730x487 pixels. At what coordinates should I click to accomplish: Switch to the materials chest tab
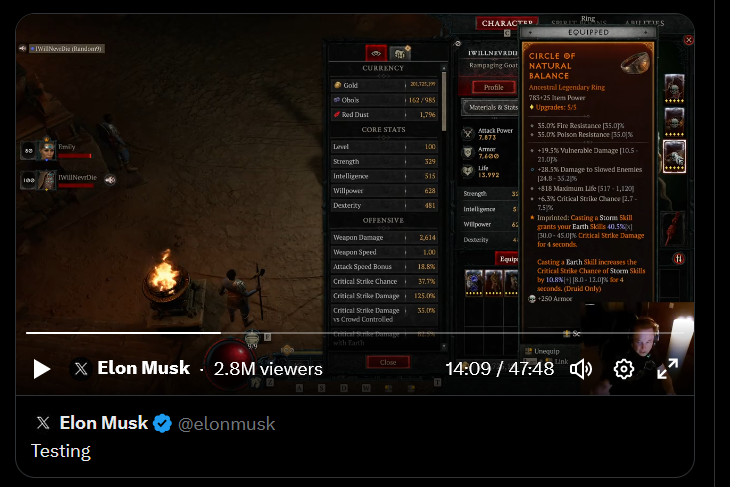pos(400,54)
